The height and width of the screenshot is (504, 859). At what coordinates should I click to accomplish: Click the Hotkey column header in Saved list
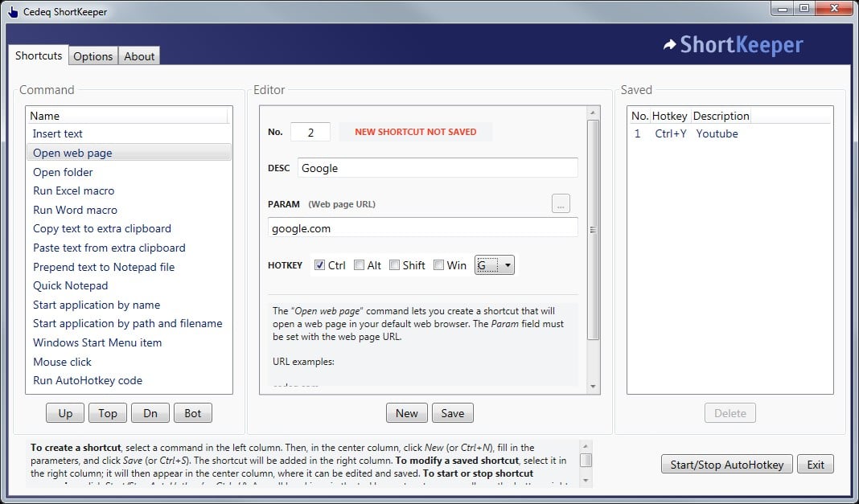tap(670, 116)
